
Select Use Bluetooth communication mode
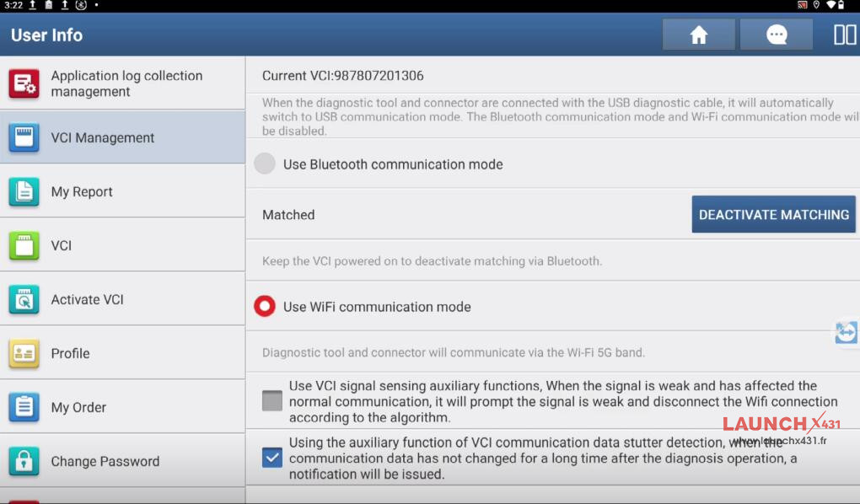tap(265, 164)
